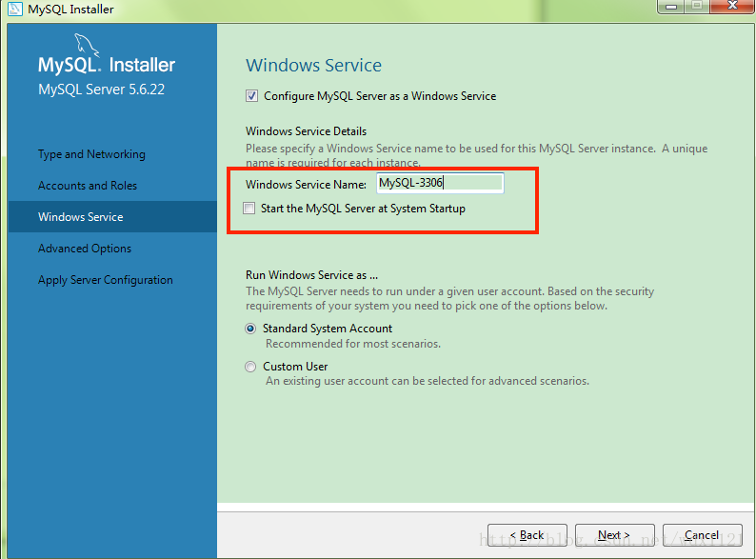Enable Start the MySQL Server at System Startup
This screenshot has width=756, height=559.
(x=249, y=209)
